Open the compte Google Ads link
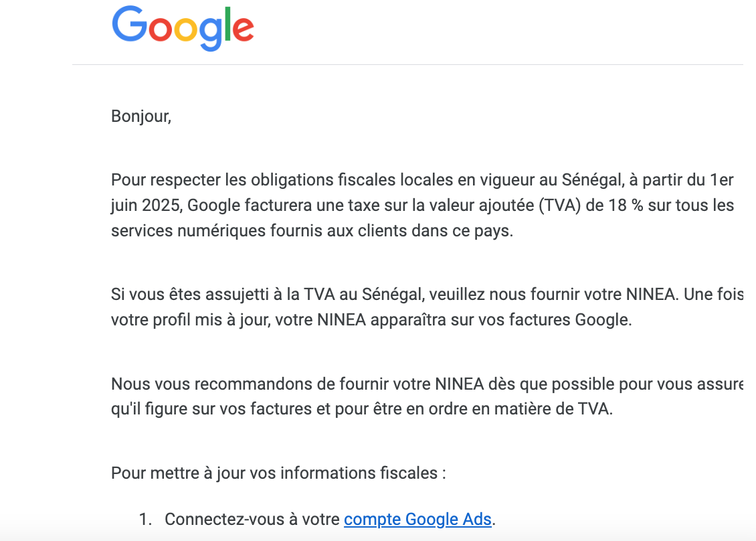This screenshot has height=541, width=756. 417,519
